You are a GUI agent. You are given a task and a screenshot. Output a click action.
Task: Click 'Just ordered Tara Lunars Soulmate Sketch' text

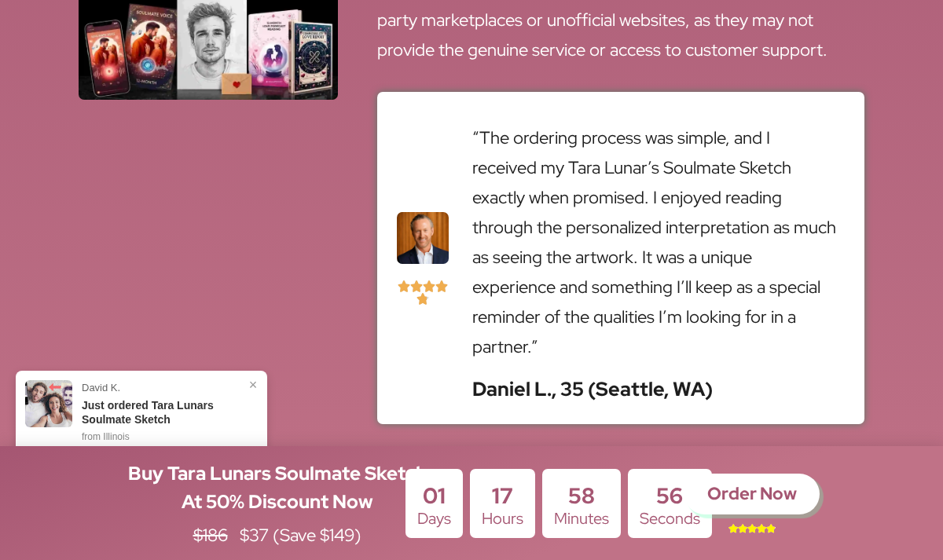[148, 412]
